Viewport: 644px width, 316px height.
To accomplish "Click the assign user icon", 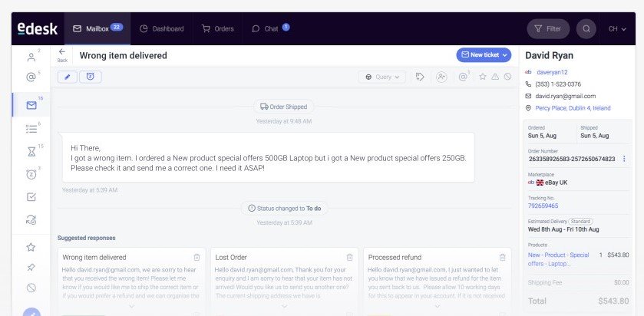I will [x=441, y=77].
